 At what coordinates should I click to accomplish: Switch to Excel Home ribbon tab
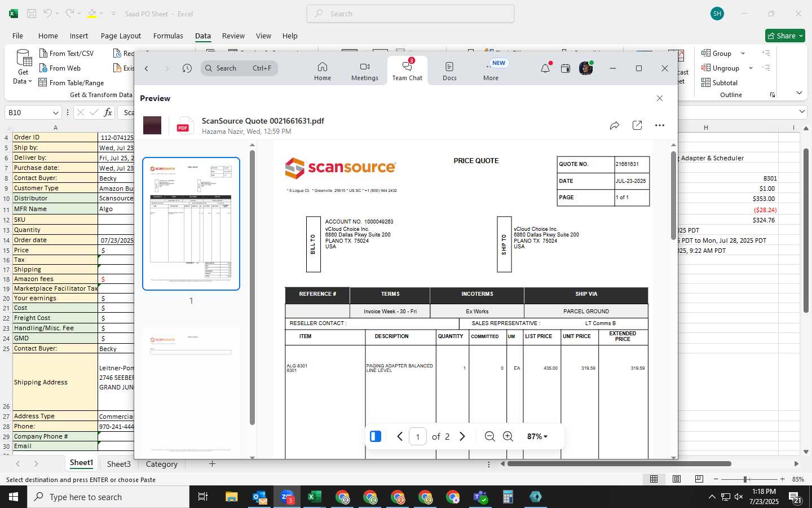pyautogui.click(x=48, y=36)
